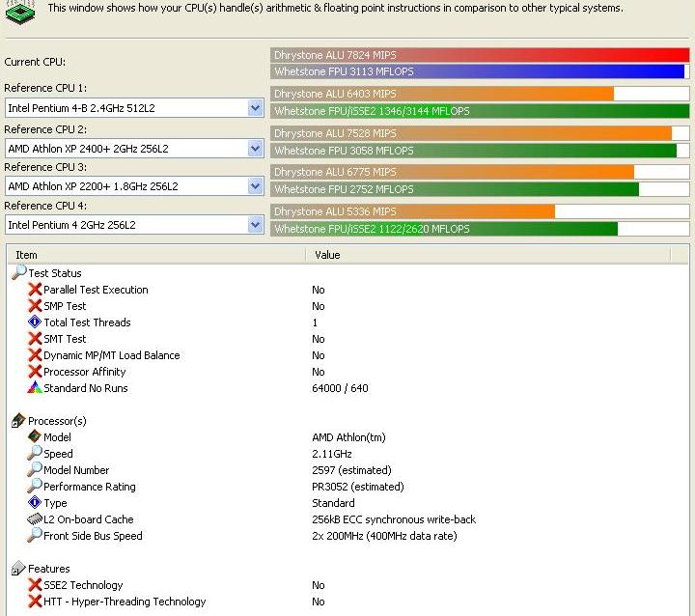Click the Type value Standard
Screen dimensions: 695x616
(x=333, y=503)
